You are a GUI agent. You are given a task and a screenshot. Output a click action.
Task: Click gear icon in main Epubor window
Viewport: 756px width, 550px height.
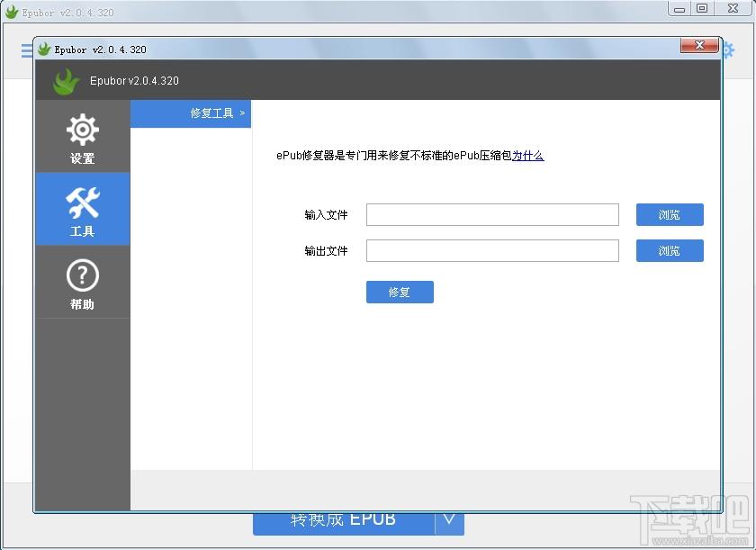pos(728,50)
